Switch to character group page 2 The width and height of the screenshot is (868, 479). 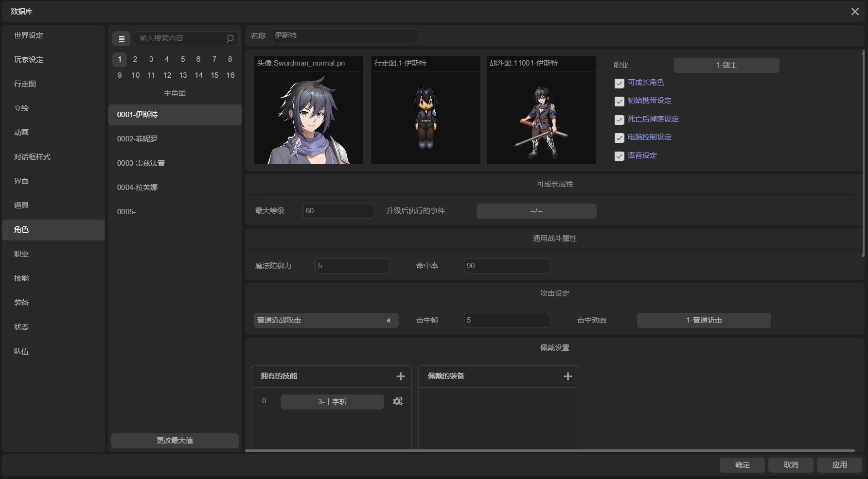[x=135, y=59]
